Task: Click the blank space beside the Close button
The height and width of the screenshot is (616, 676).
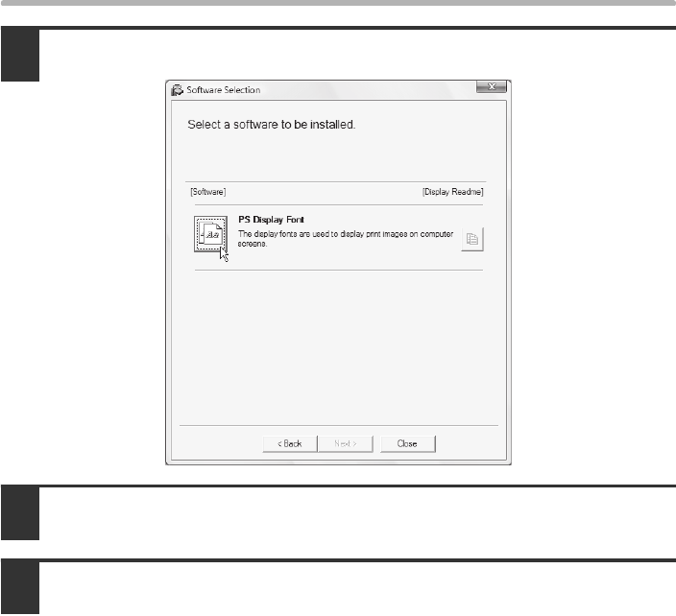Action: (x=468, y=444)
